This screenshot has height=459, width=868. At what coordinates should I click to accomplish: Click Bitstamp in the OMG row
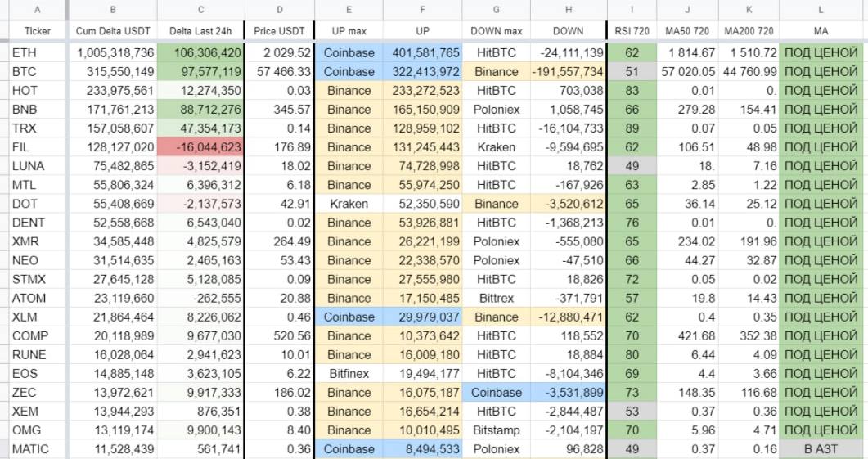496,430
